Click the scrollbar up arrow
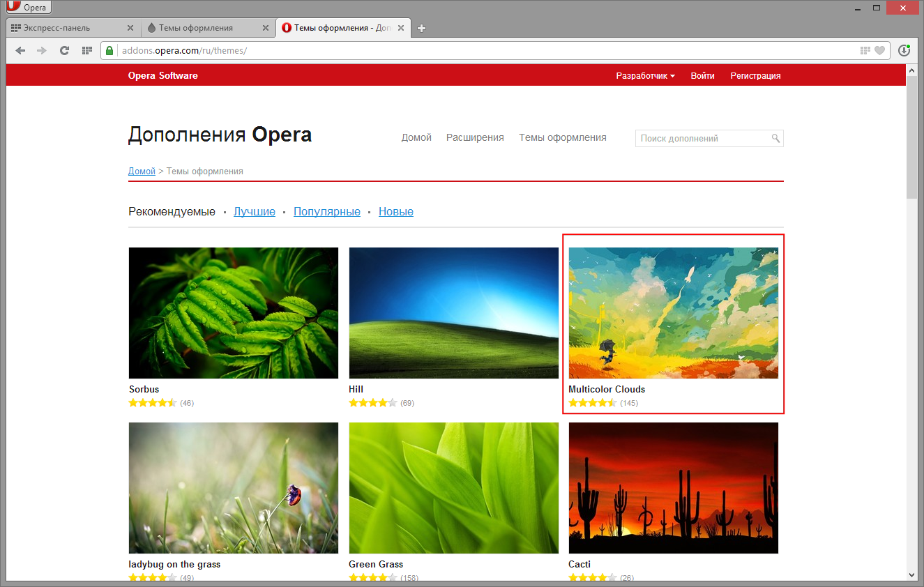The width and height of the screenshot is (924, 587). [911, 70]
